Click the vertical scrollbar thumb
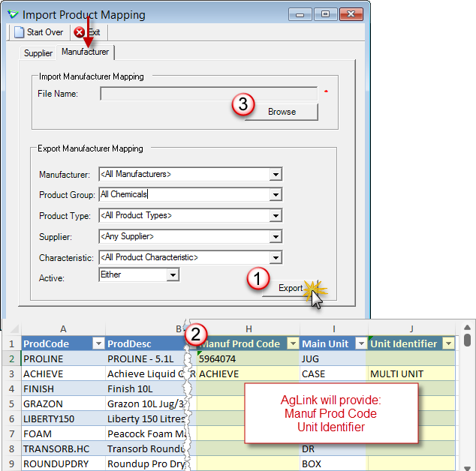The image size is (476, 471). point(467,340)
